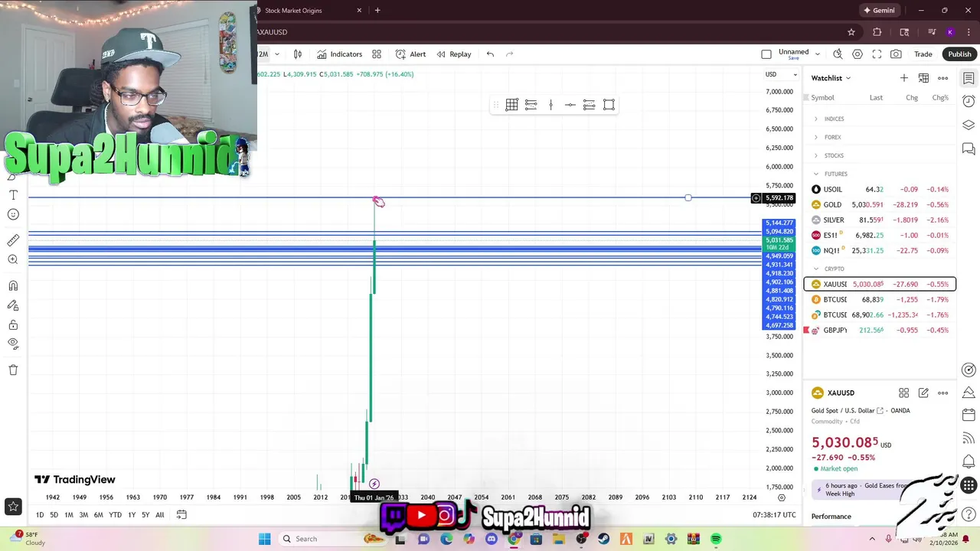This screenshot has height=551, width=980.
Task: Open the favorites star toolbar button
Action: click(x=13, y=506)
